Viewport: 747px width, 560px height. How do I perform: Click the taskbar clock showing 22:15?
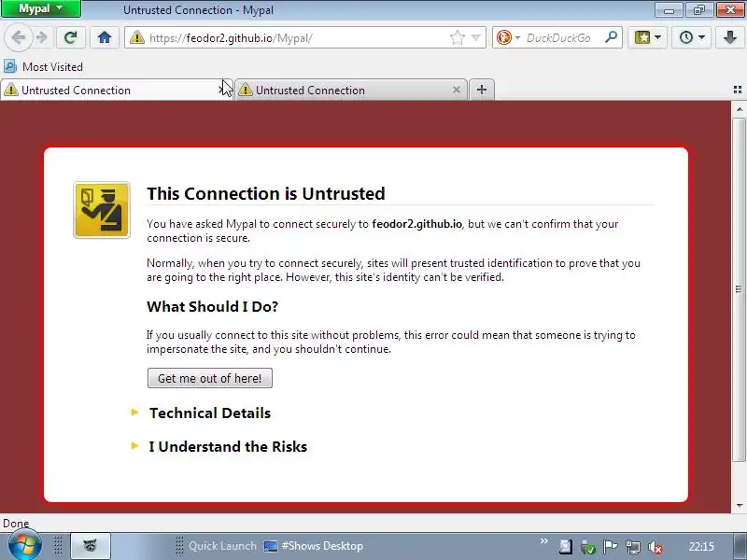pos(701,547)
